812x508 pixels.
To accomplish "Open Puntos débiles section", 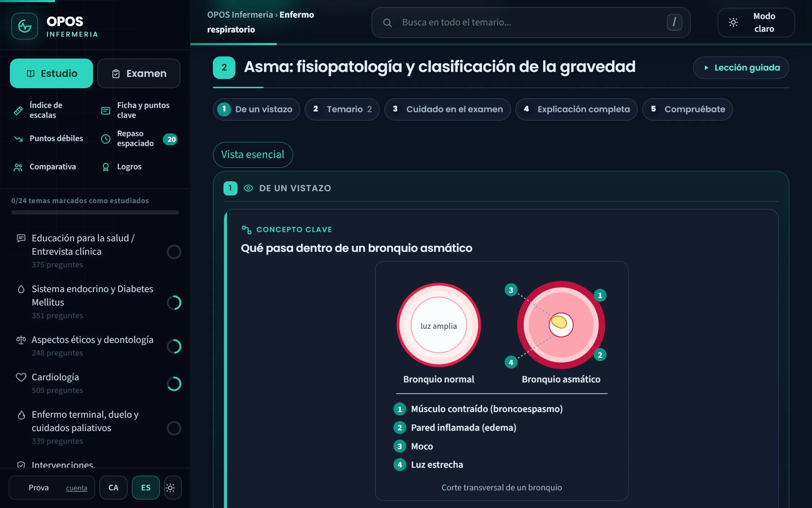I will pyautogui.click(x=49, y=139).
